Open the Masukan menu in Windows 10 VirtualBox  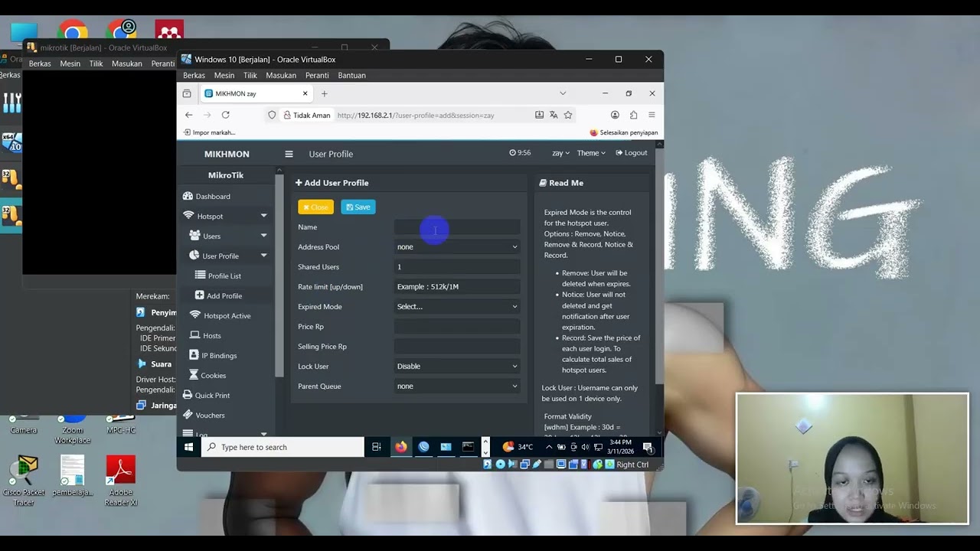pyautogui.click(x=281, y=76)
